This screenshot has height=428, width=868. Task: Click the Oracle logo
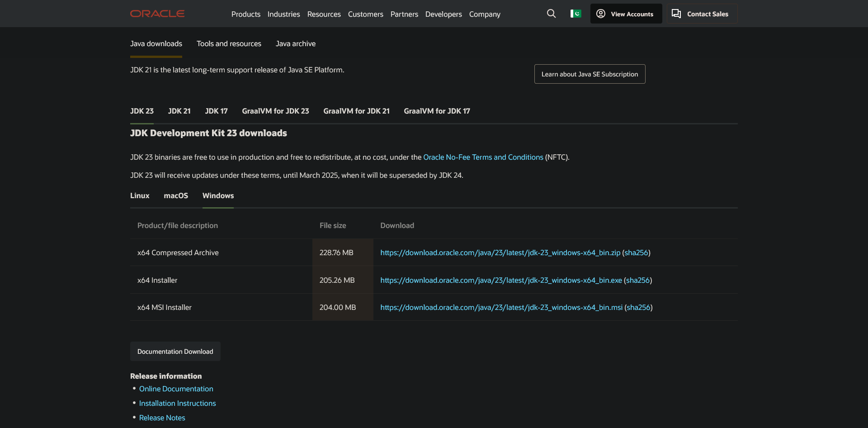click(x=157, y=14)
